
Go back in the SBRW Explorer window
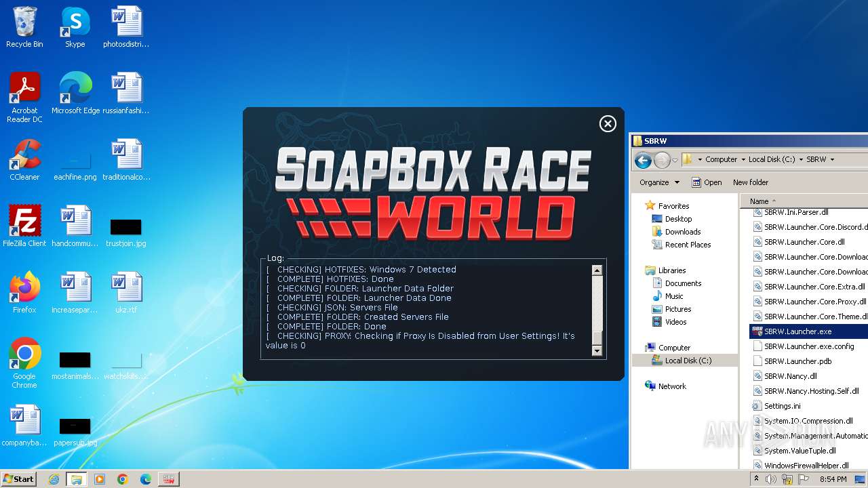click(643, 160)
